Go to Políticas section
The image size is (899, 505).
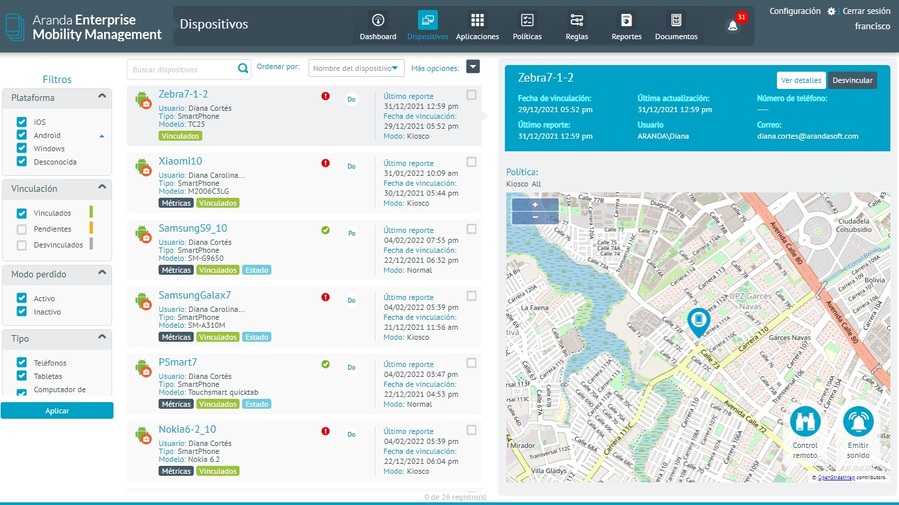click(527, 26)
